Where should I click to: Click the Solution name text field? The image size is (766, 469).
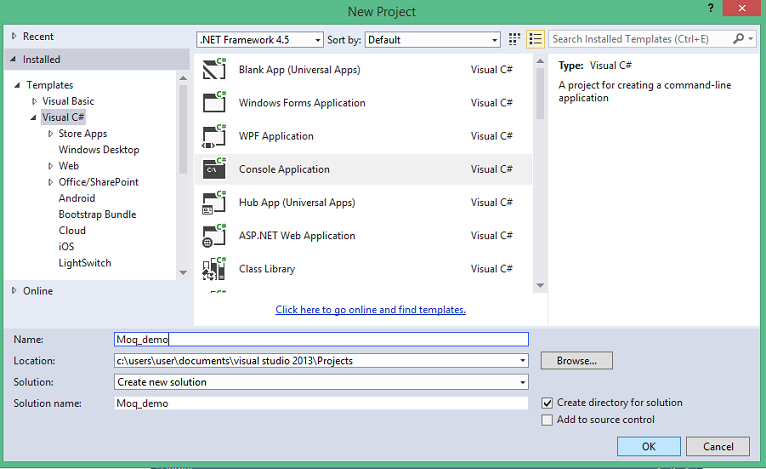pyautogui.click(x=321, y=404)
